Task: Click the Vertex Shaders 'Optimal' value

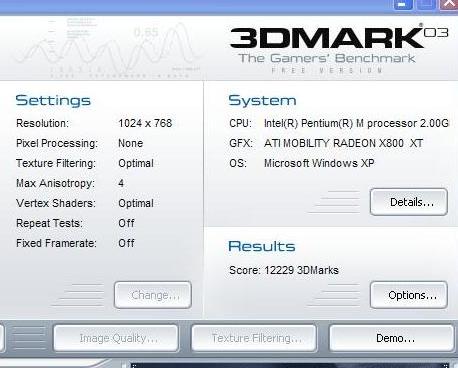Action: pyautogui.click(x=136, y=203)
